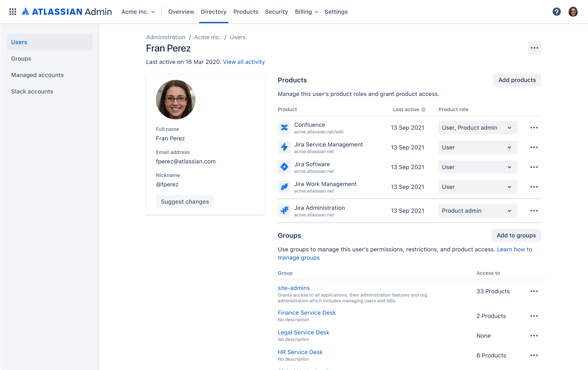The width and height of the screenshot is (588, 370).
Task: Open the profile avatar in top bar
Action: click(x=573, y=12)
